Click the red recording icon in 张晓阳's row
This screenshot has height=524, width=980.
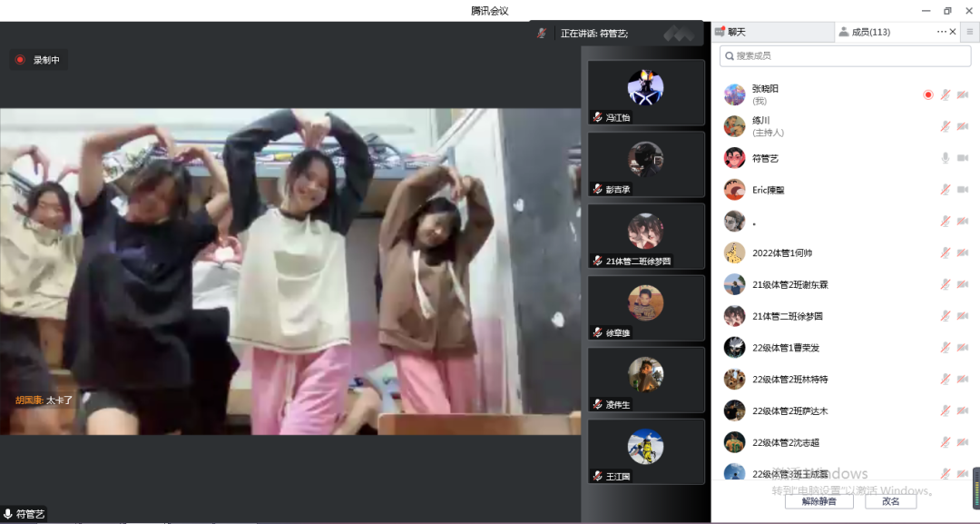pyautogui.click(x=927, y=94)
